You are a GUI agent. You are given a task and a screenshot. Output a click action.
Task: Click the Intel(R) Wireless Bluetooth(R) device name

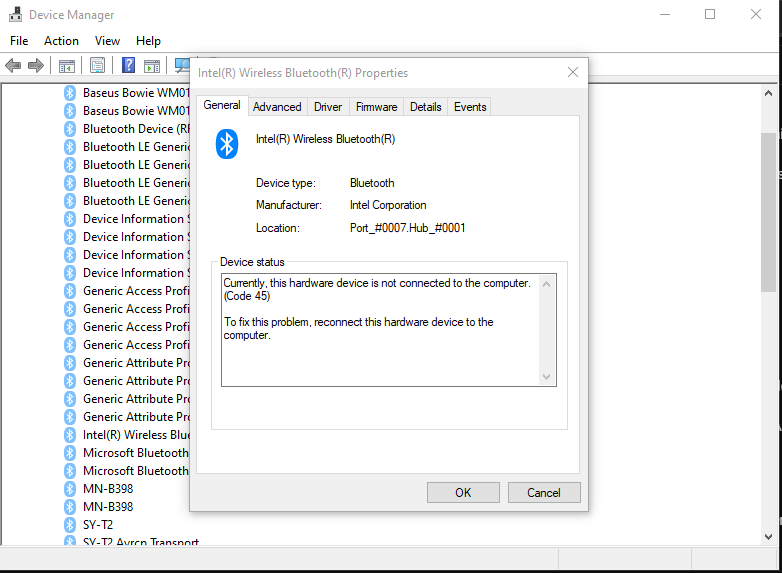[x=325, y=139]
